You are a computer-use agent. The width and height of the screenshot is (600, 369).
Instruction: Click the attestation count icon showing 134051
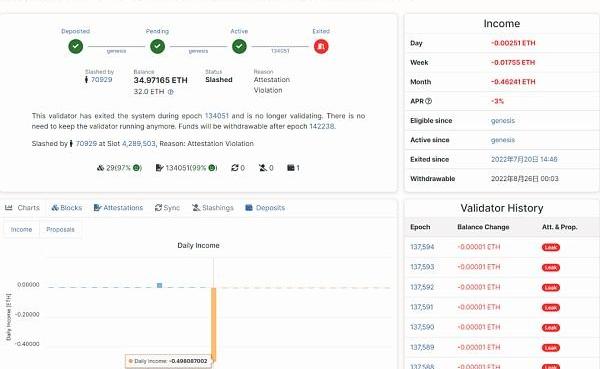[x=160, y=168]
